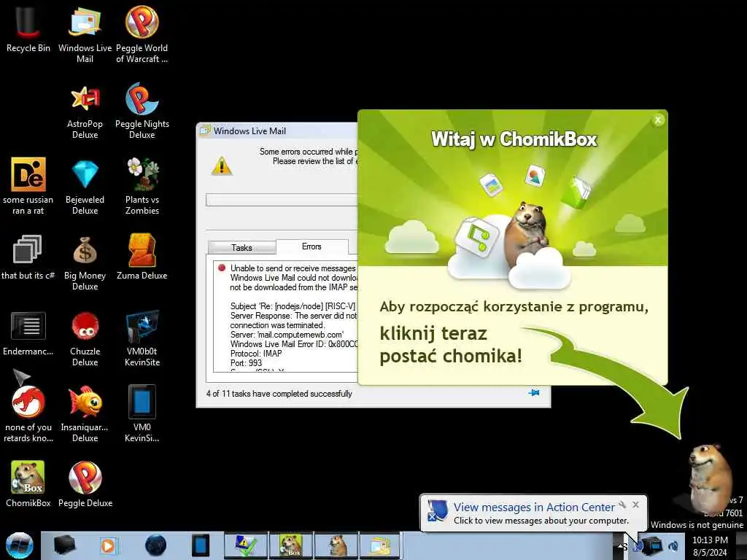Open Chuzzle Deluxe desktop icon

coord(85,339)
